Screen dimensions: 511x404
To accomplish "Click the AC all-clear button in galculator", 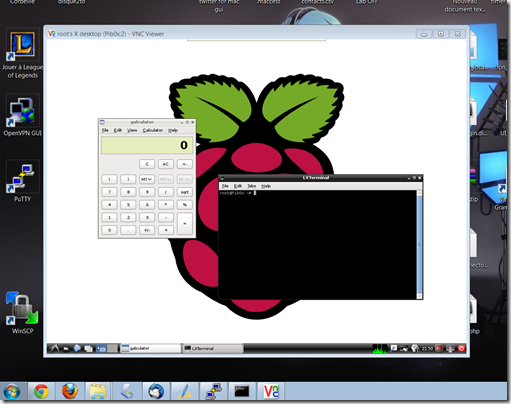I will click(x=165, y=164).
